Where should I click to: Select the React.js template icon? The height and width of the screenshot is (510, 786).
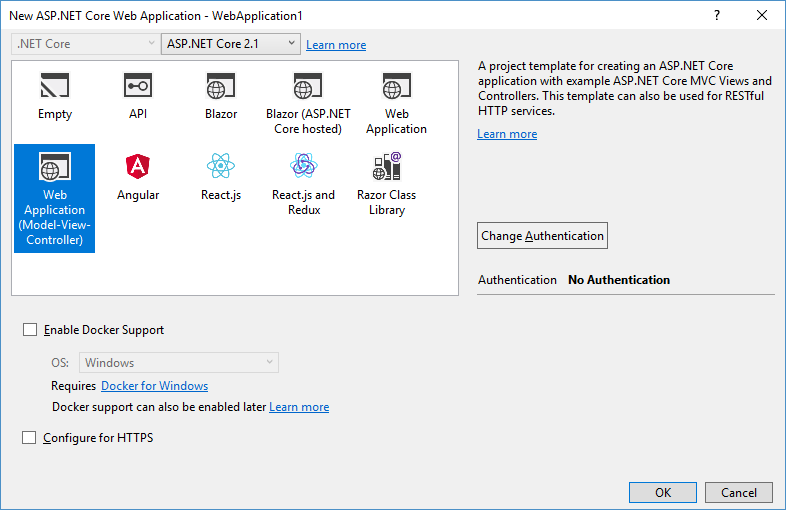221,165
